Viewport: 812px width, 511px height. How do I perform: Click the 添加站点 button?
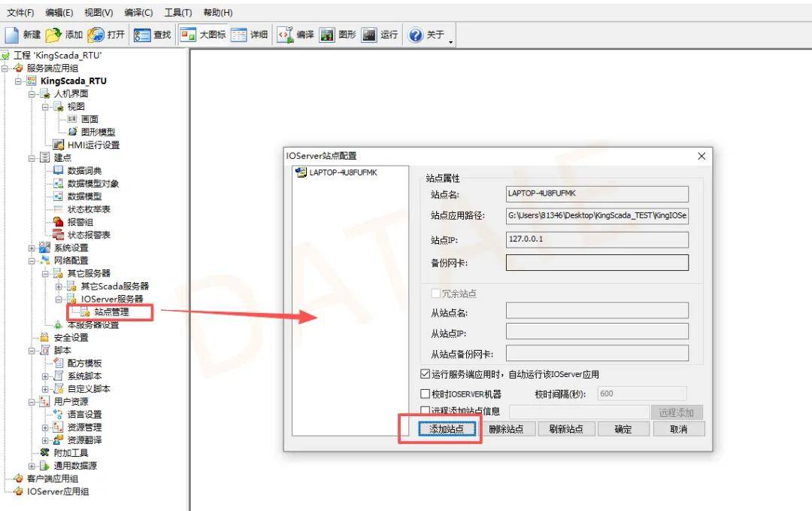(447, 429)
